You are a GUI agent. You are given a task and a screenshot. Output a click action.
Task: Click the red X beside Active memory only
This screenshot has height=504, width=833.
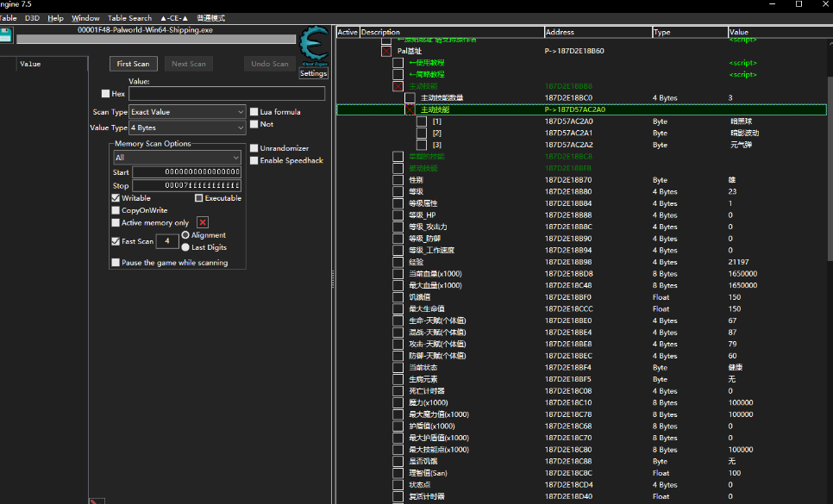click(x=203, y=222)
